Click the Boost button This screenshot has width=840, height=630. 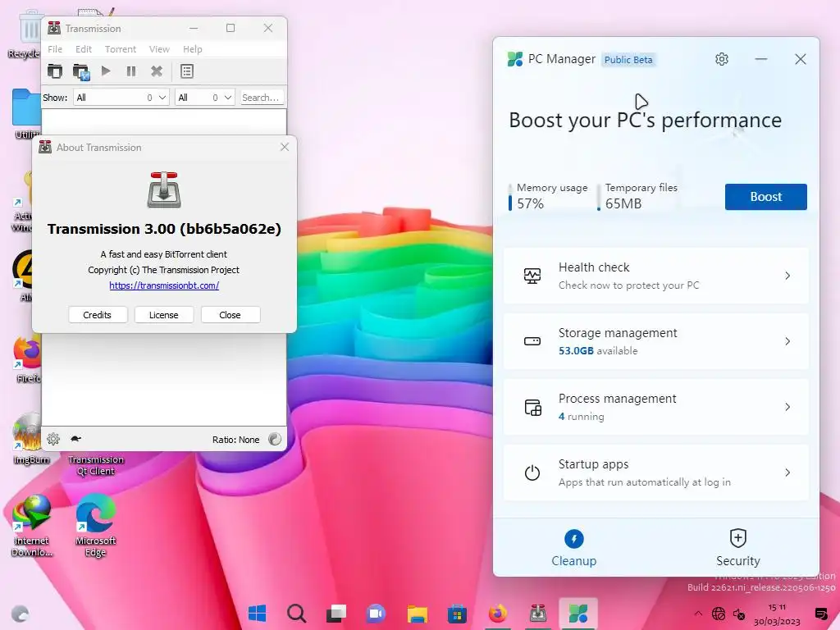coord(765,197)
